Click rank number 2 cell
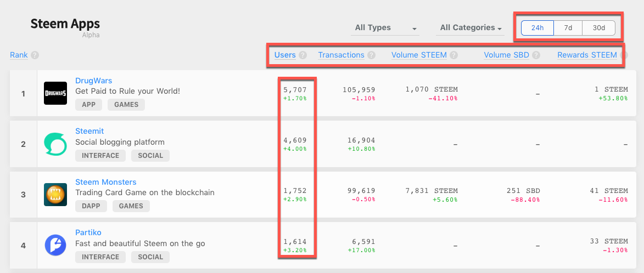 (x=24, y=144)
